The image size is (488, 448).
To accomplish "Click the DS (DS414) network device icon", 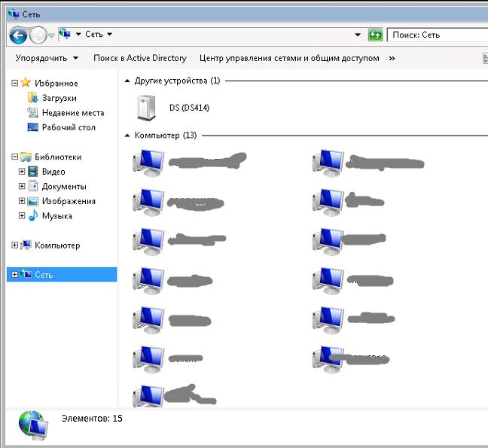I will [148, 108].
